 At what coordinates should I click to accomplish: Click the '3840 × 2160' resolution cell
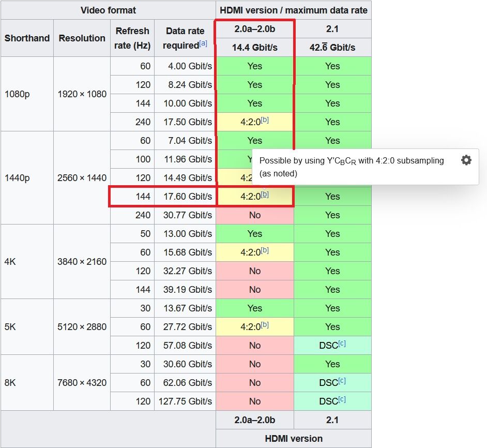pos(82,261)
